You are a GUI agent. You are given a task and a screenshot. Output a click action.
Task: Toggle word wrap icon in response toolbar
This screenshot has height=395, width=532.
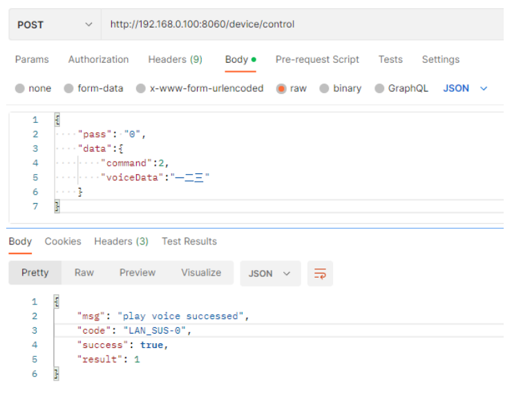click(320, 273)
